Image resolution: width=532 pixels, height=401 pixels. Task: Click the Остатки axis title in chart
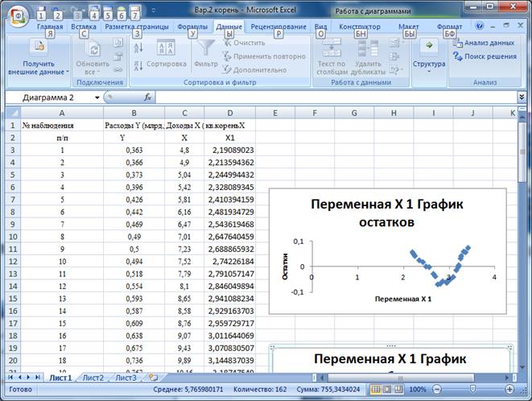[285, 267]
